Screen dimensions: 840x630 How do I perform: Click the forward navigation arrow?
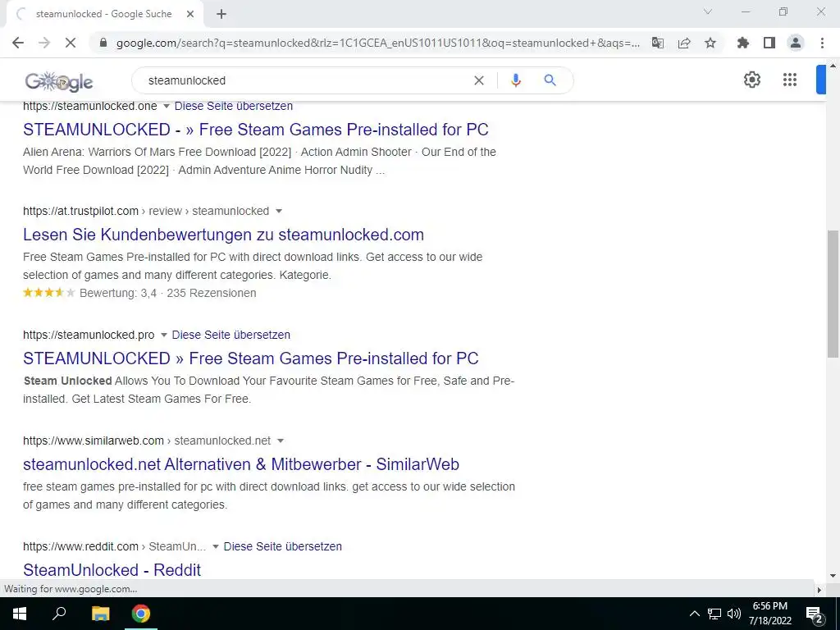pos(44,43)
